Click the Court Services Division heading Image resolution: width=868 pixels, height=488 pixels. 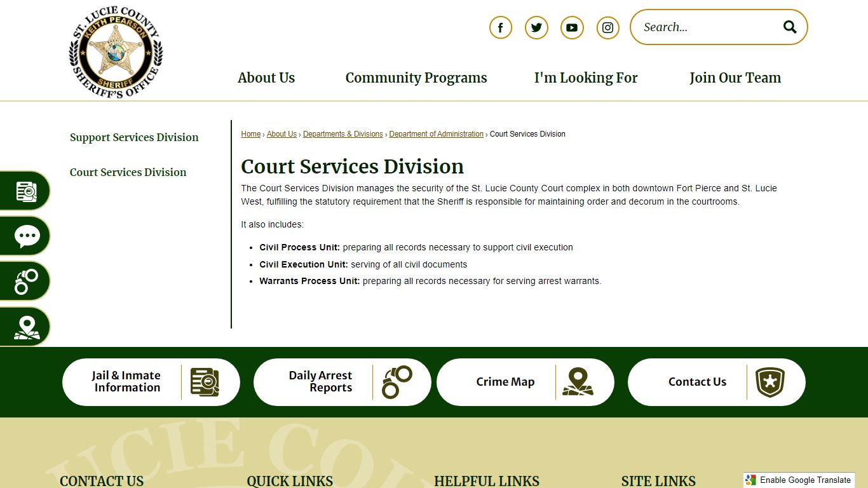(353, 166)
